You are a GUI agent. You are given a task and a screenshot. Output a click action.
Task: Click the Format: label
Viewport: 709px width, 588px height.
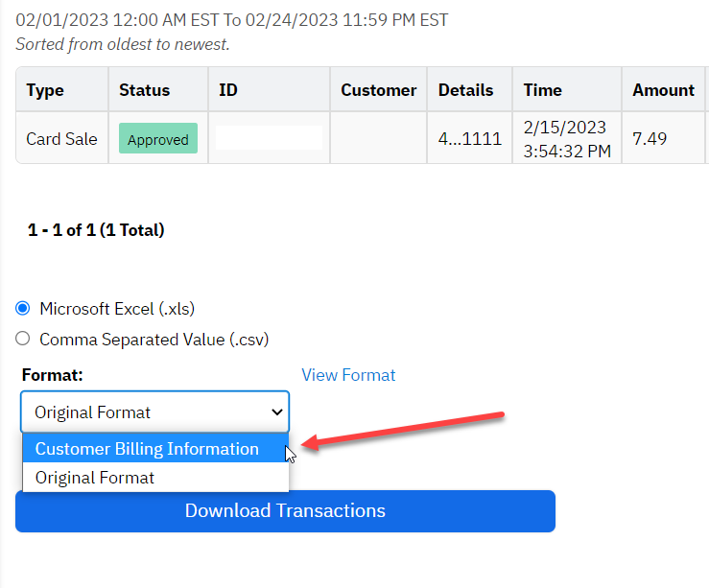click(x=53, y=375)
